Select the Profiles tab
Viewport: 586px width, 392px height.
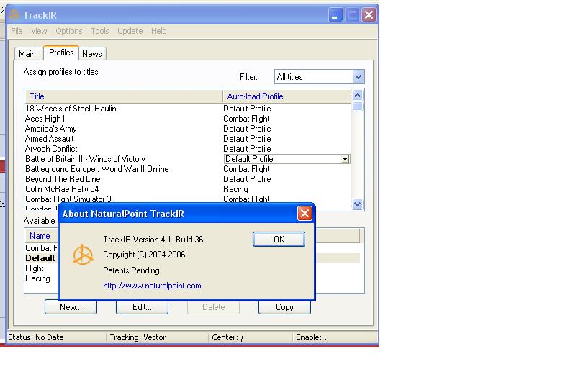click(61, 53)
